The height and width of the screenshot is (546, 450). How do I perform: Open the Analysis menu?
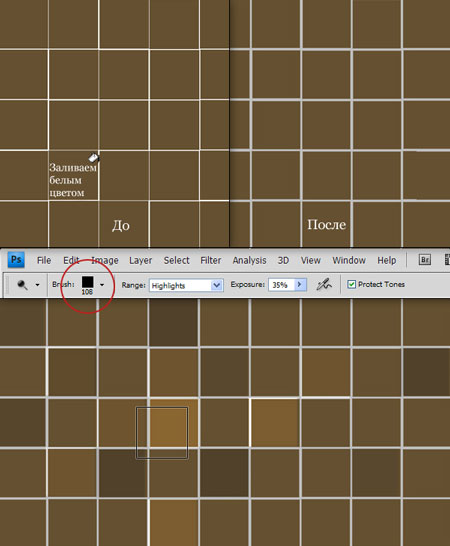click(249, 260)
